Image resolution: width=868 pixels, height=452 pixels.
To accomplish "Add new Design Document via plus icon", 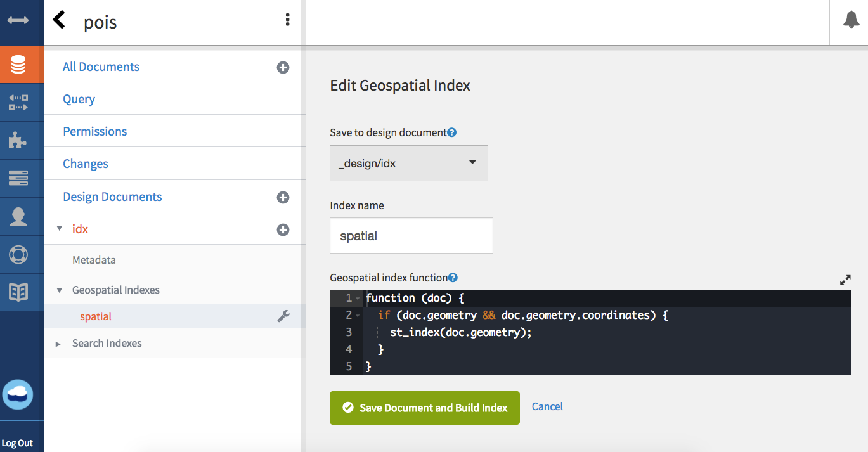I will (x=283, y=197).
